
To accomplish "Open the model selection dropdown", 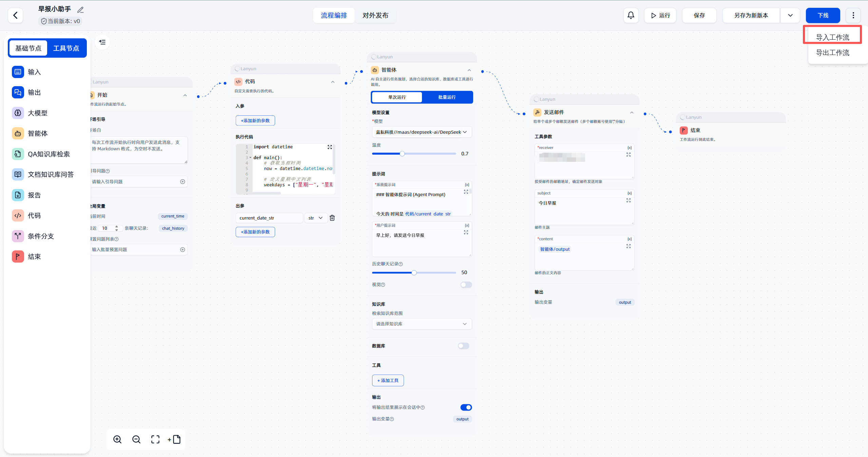I will (422, 132).
